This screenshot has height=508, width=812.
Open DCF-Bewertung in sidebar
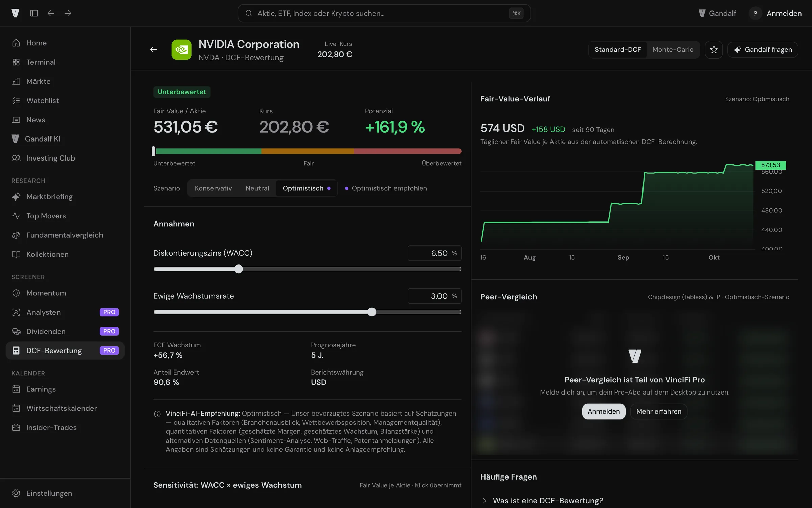65,351
